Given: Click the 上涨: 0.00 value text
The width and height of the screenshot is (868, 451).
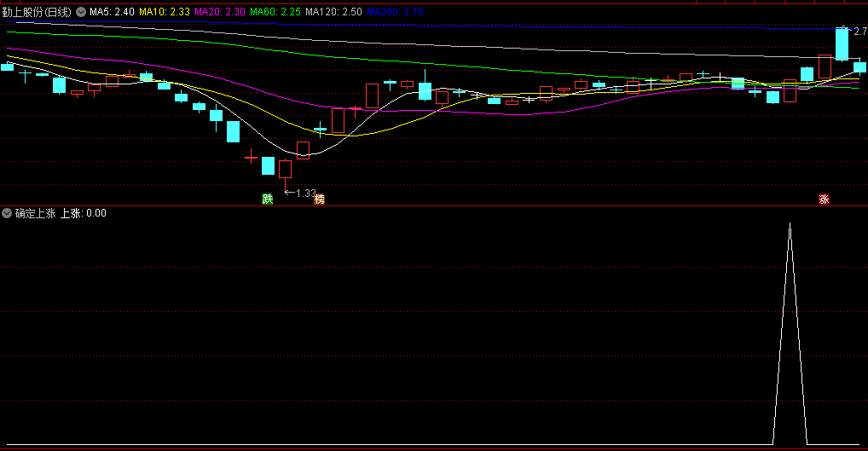Looking at the screenshot, I should (x=83, y=213).
